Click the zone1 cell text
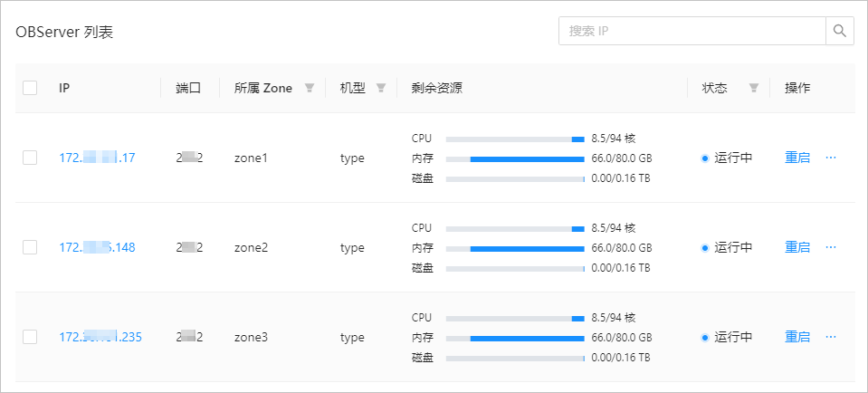The width and height of the screenshot is (868, 393). click(251, 158)
